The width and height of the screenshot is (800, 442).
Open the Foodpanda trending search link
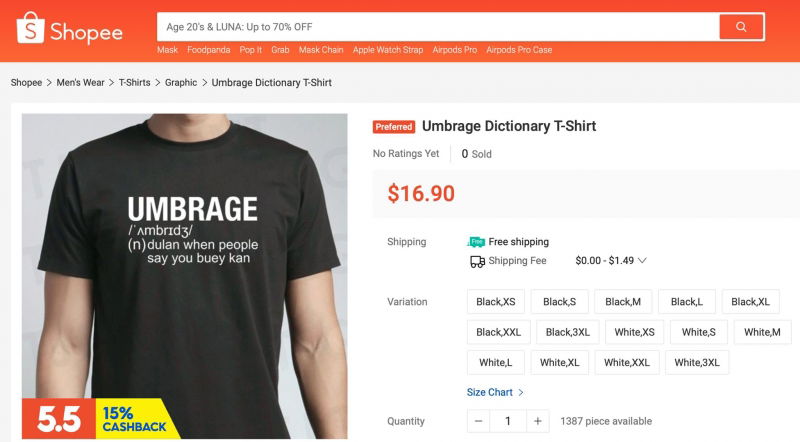coord(208,50)
